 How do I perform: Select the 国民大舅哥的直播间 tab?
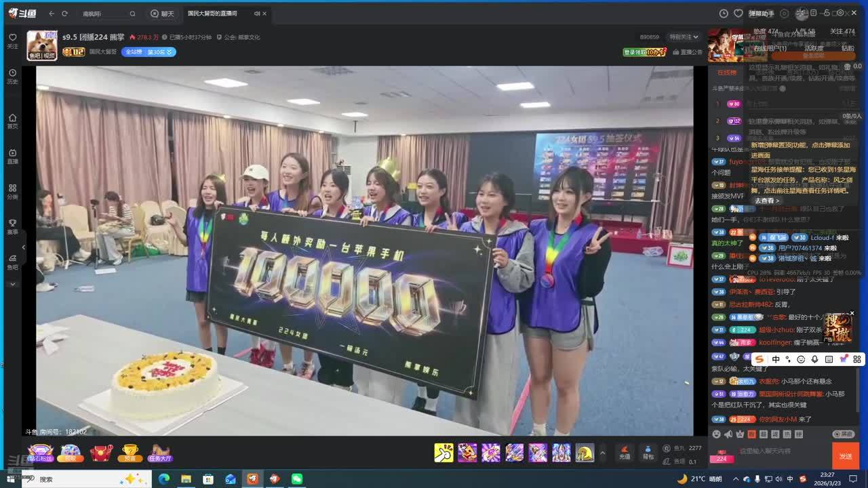(x=212, y=14)
